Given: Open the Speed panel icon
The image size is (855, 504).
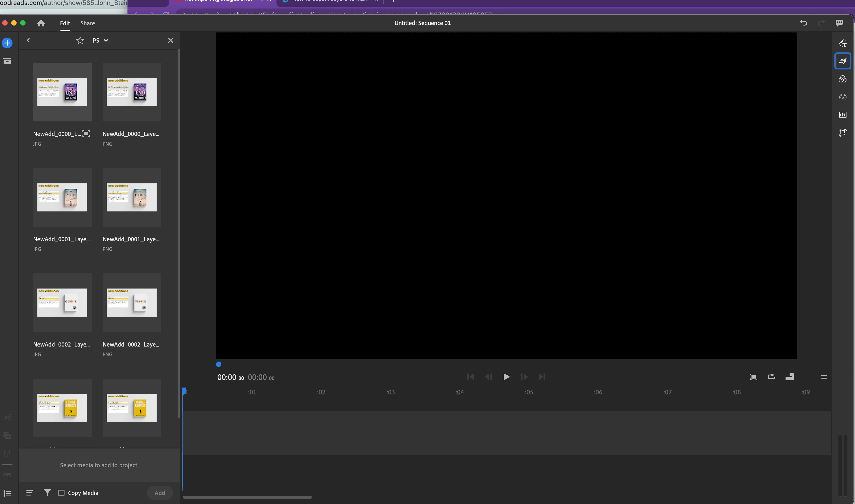Looking at the screenshot, I should (842, 97).
